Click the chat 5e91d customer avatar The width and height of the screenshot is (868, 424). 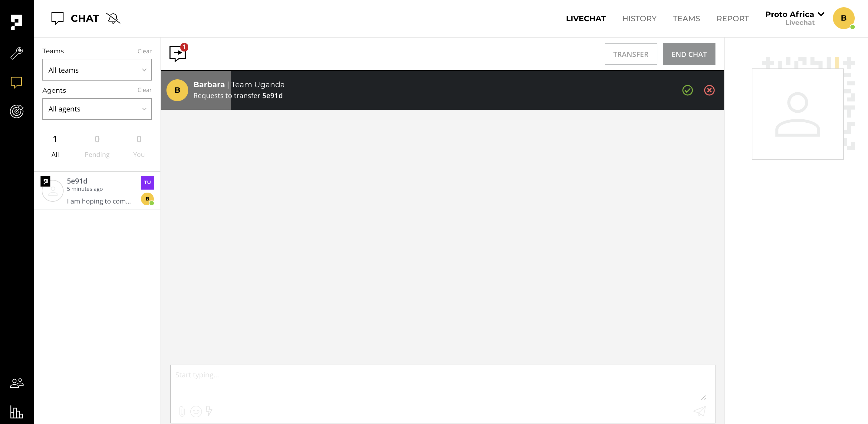point(52,191)
